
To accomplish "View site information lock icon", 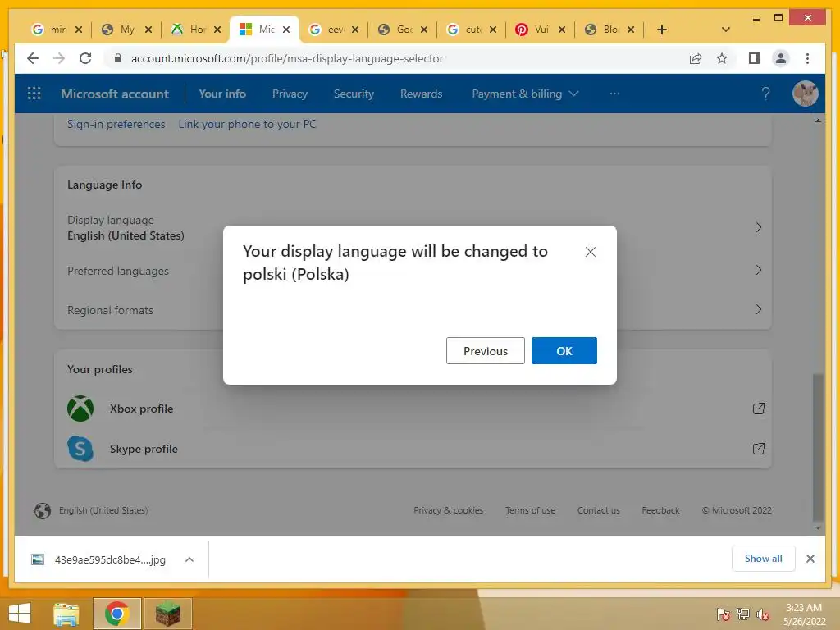I will [118, 58].
